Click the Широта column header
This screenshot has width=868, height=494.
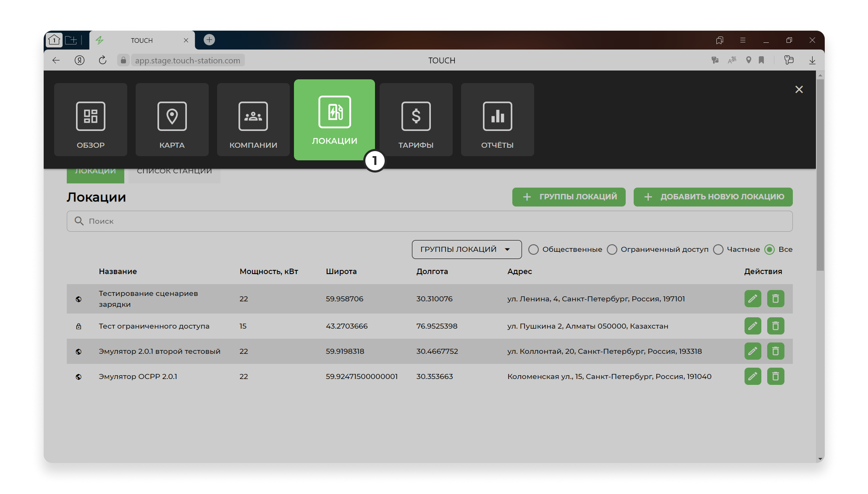click(x=341, y=272)
